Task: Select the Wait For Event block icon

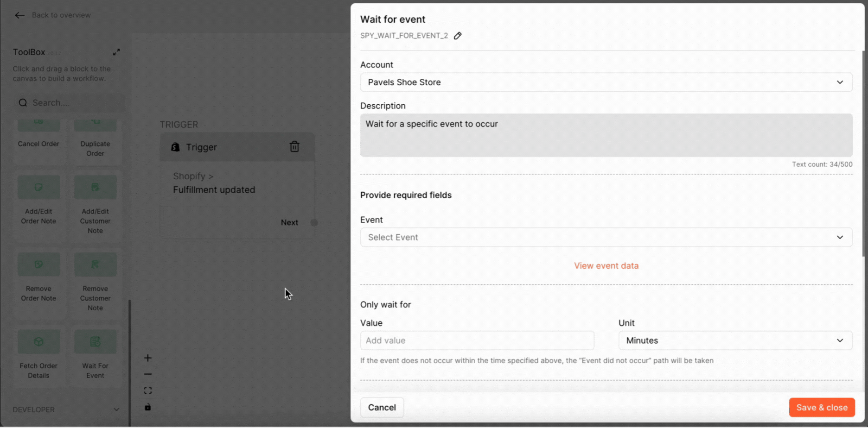Action: [95, 342]
